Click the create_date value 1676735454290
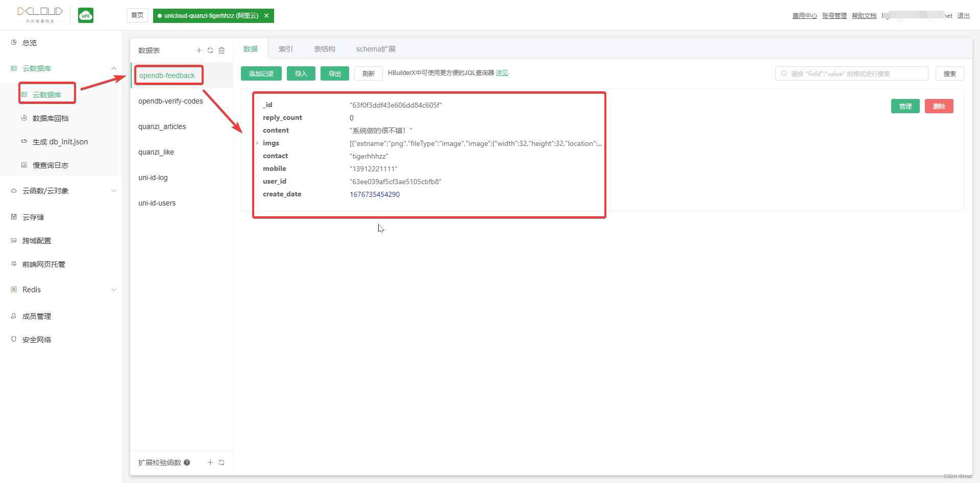This screenshot has height=483, width=980. click(x=375, y=194)
